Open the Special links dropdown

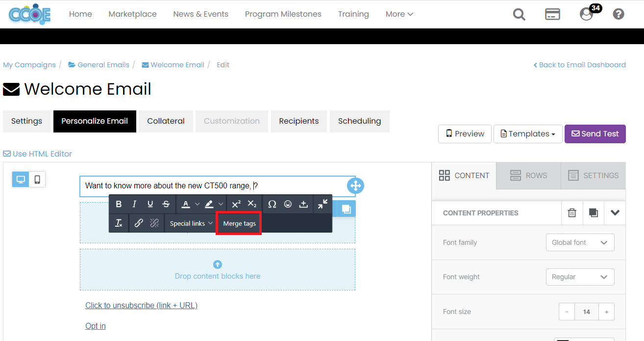191,223
